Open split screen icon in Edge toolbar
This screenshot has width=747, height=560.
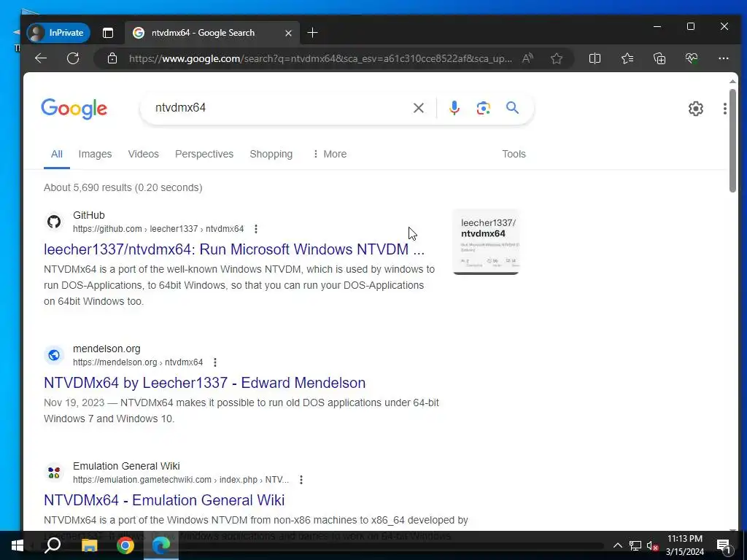595,58
